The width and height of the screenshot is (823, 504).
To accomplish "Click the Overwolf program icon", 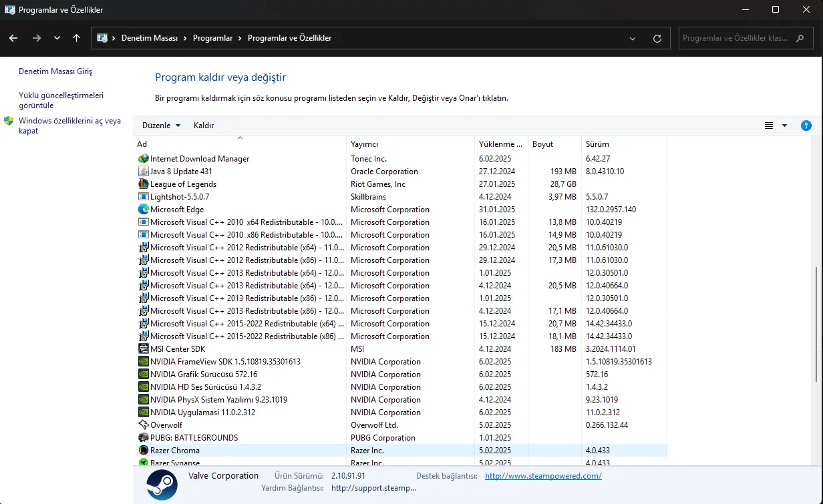I will click(143, 425).
